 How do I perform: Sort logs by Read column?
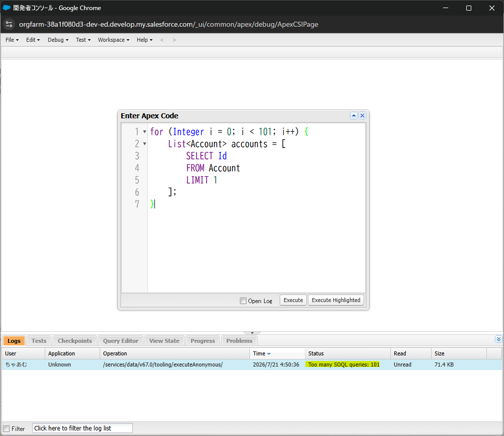[x=411, y=353]
